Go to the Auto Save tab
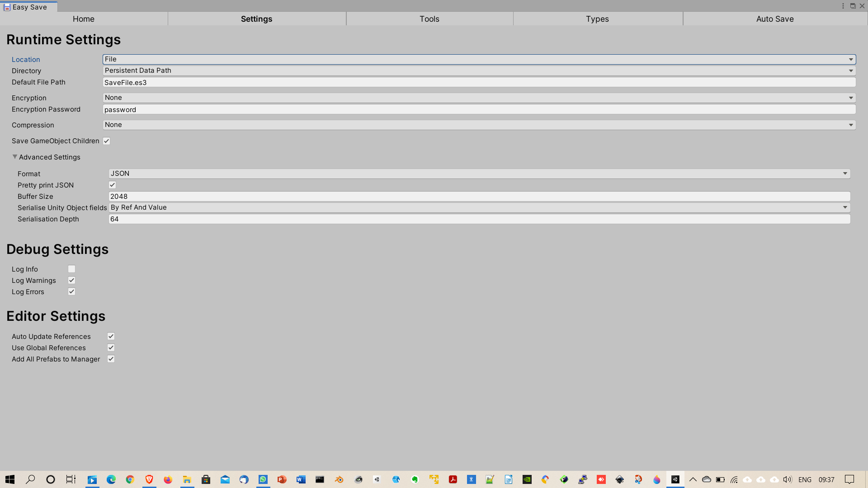Viewport: 868px width, 488px height. [775, 19]
